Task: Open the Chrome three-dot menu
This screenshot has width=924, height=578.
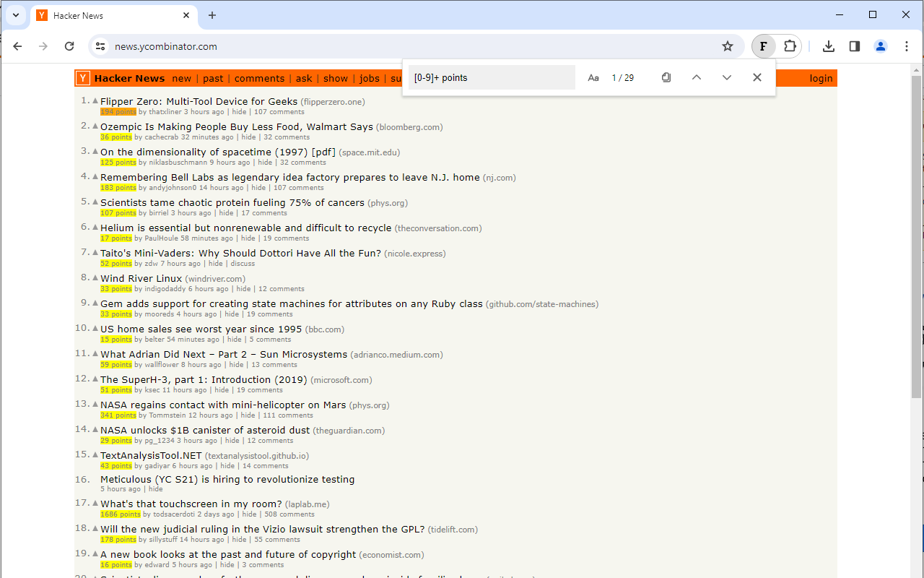Action: tap(907, 46)
